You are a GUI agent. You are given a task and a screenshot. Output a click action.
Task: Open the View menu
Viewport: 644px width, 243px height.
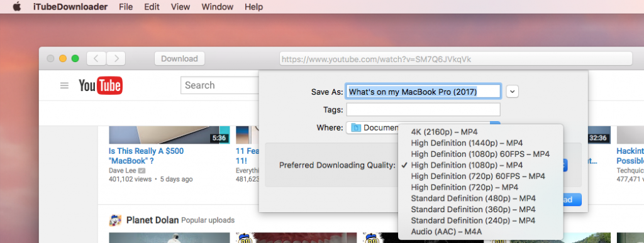[x=180, y=7]
